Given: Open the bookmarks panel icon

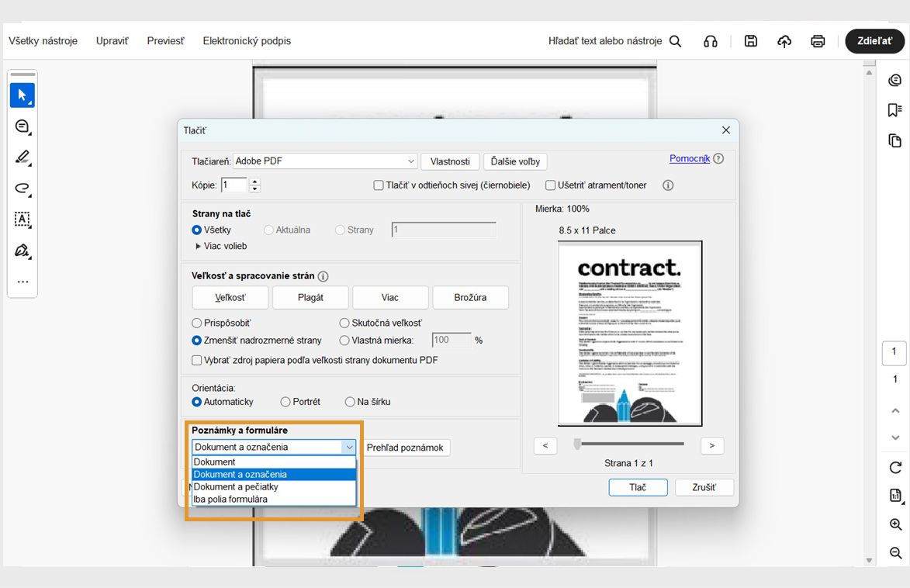Looking at the screenshot, I should click(895, 110).
